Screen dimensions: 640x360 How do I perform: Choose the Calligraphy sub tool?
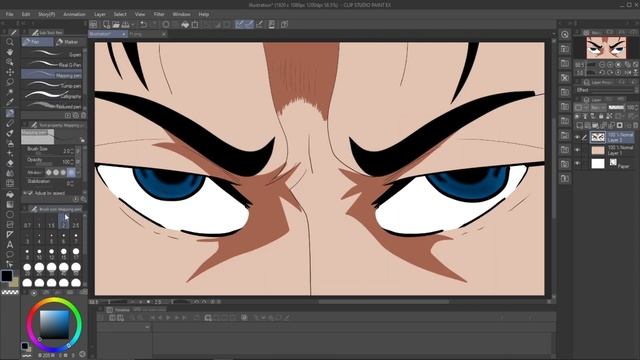[52, 96]
